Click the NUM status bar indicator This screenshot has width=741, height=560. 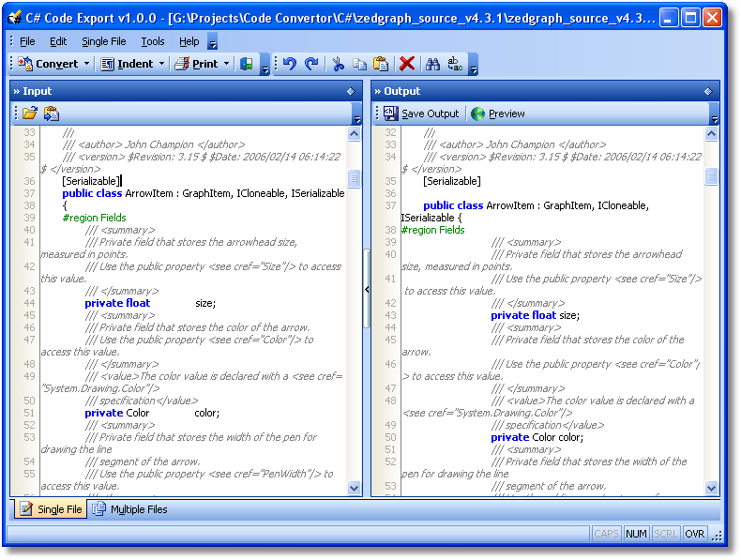636,534
